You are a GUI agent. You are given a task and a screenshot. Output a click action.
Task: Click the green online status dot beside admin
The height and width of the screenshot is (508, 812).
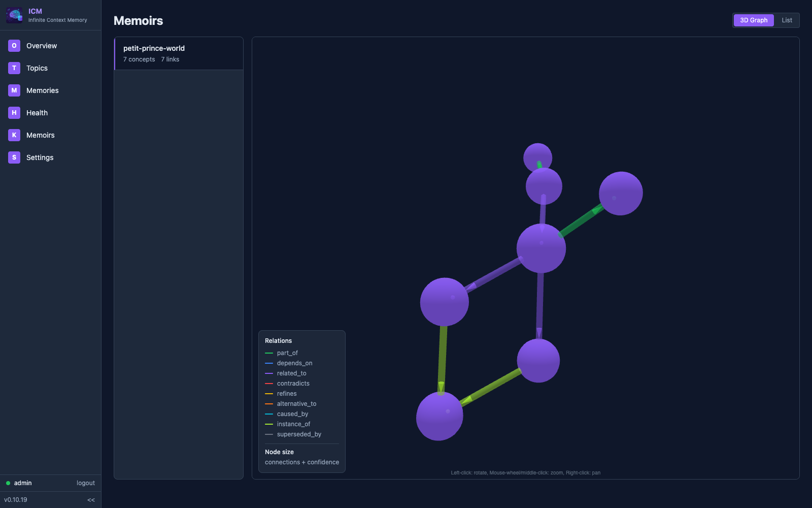(x=8, y=483)
